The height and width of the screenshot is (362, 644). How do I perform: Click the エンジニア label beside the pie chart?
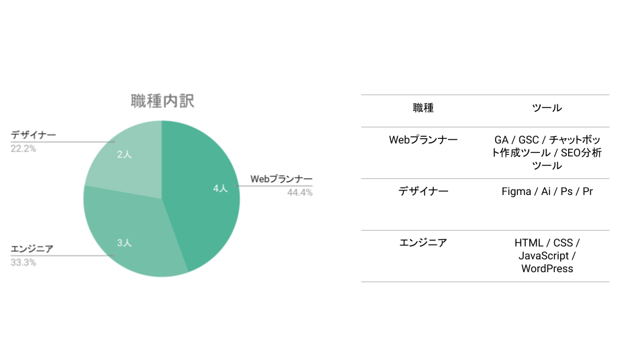(32, 249)
